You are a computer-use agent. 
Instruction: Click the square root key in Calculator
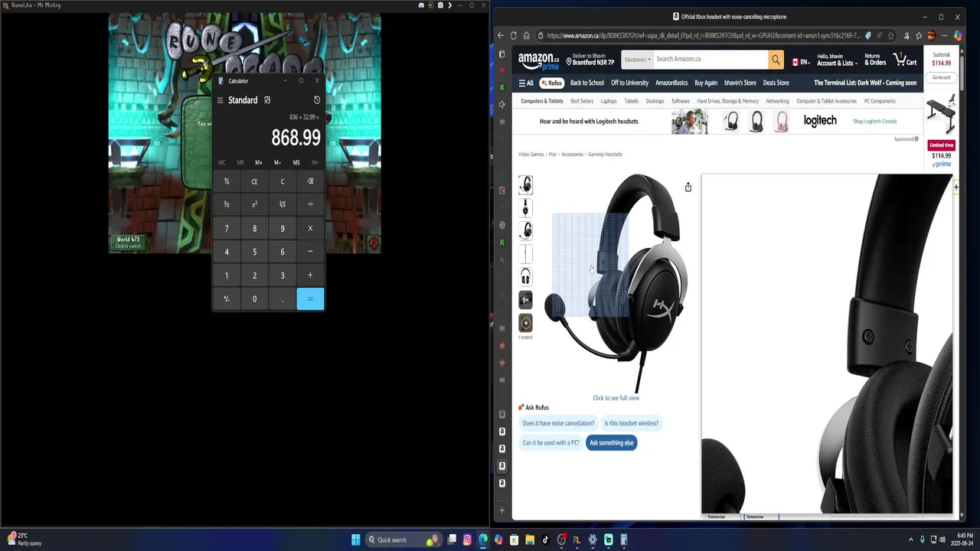click(x=283, y=204)
